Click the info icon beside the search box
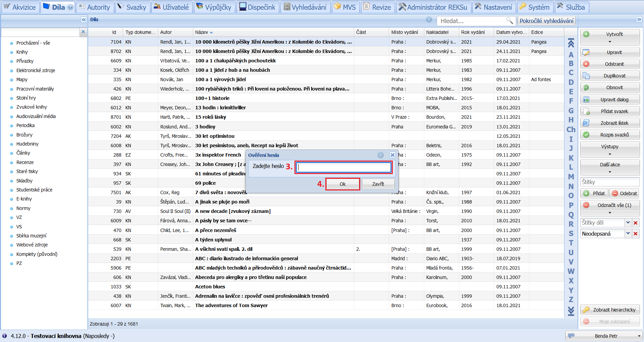The width and height of the screenshot is (644, 342). tap(429, 20)
